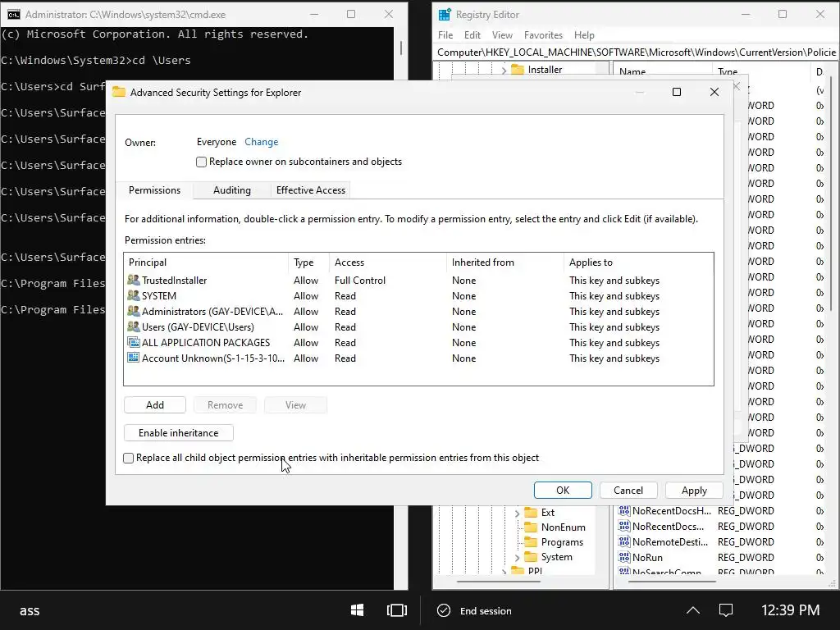Click the Installer folder icon in registry tree

[518, 70]
